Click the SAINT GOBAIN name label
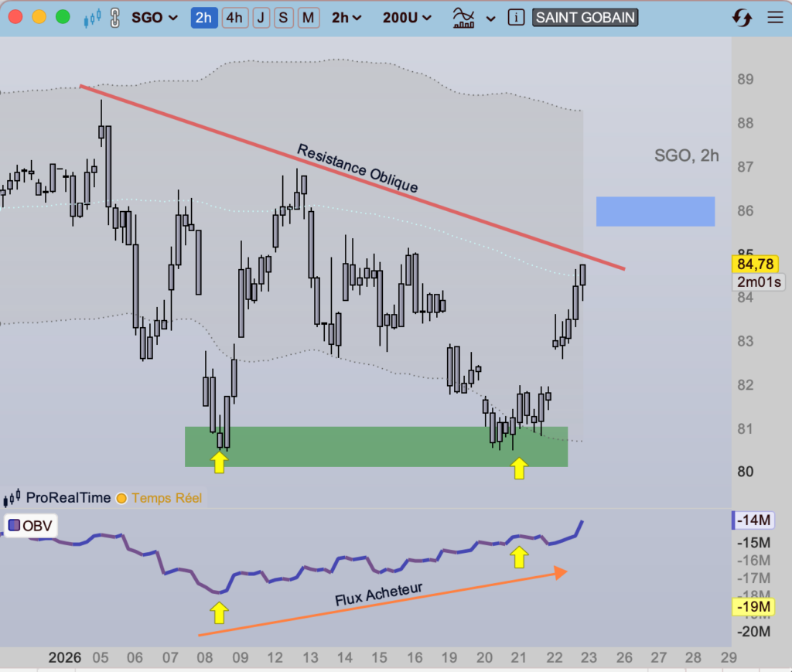This screenshot has height=672, width=792. pos(585,18)
